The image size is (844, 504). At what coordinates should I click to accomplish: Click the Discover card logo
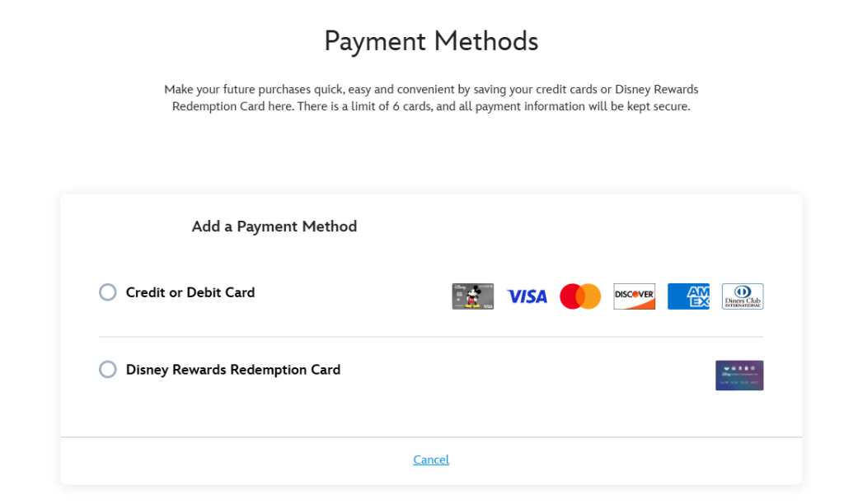coord(634,296)
